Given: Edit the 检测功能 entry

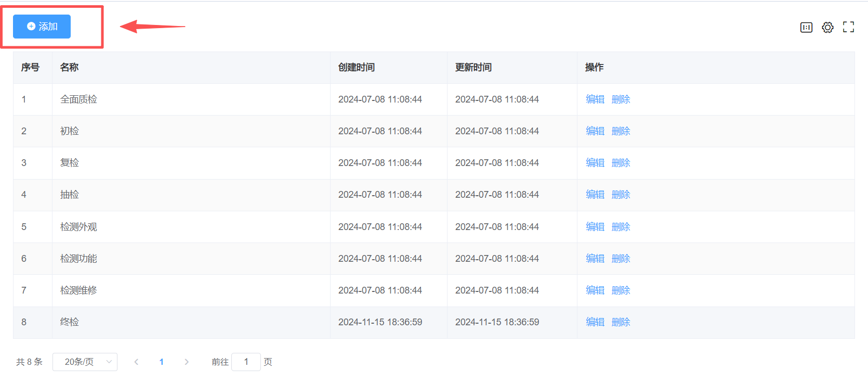Looking at the screenshot, I should pos(595,259).
